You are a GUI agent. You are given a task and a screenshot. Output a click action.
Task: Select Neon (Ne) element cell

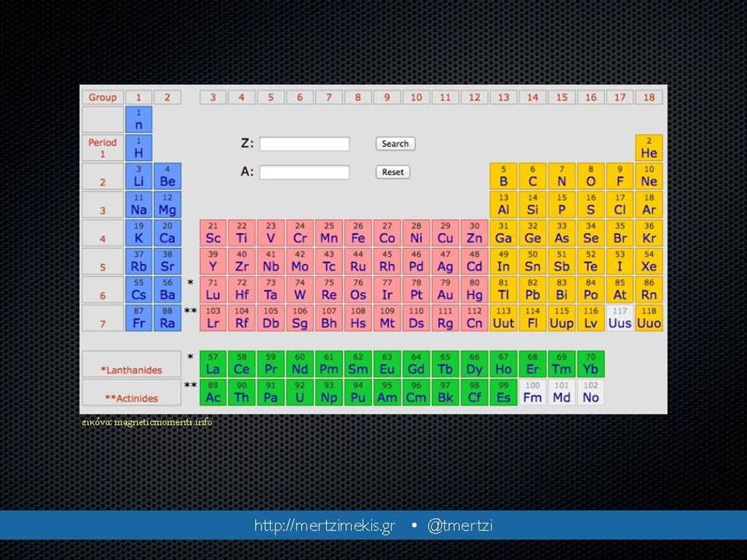pos(649,176)
